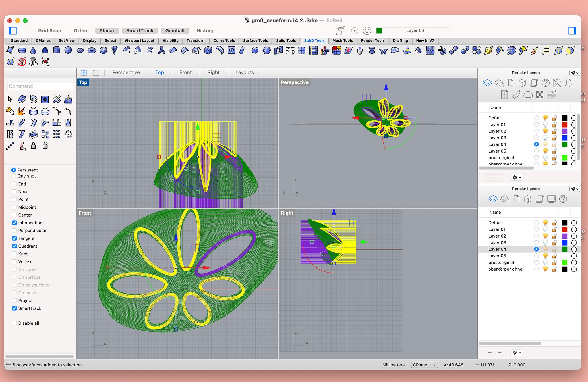Image resolution: width=588 pixels, height=382 pixels.
Task: Click the selection filter funnel icon
Action: click(340, 31)
